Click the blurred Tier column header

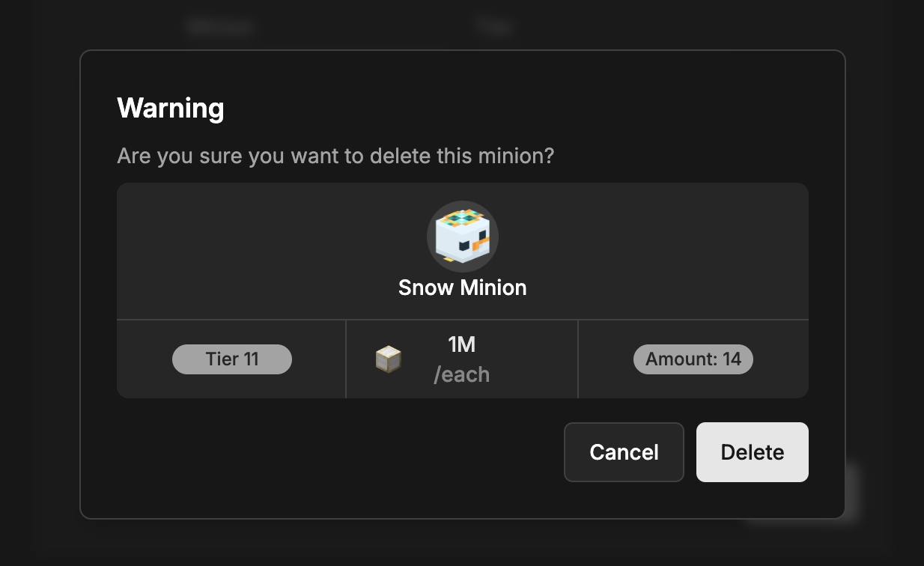[x=493, y=28]
